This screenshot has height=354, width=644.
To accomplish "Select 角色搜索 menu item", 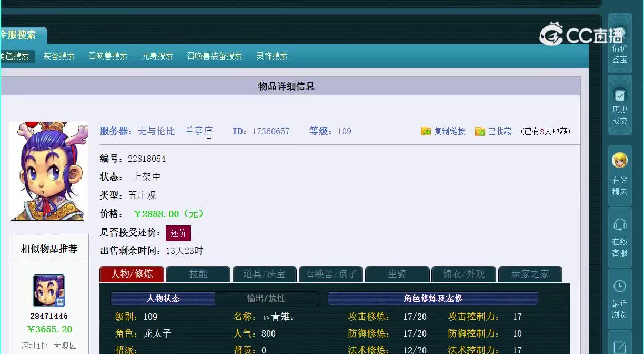I will coord(15,56).
